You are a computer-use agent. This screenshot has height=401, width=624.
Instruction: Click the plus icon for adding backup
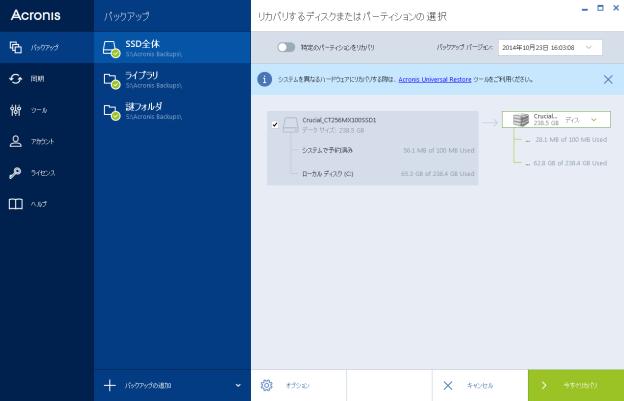tap(110, 385)
